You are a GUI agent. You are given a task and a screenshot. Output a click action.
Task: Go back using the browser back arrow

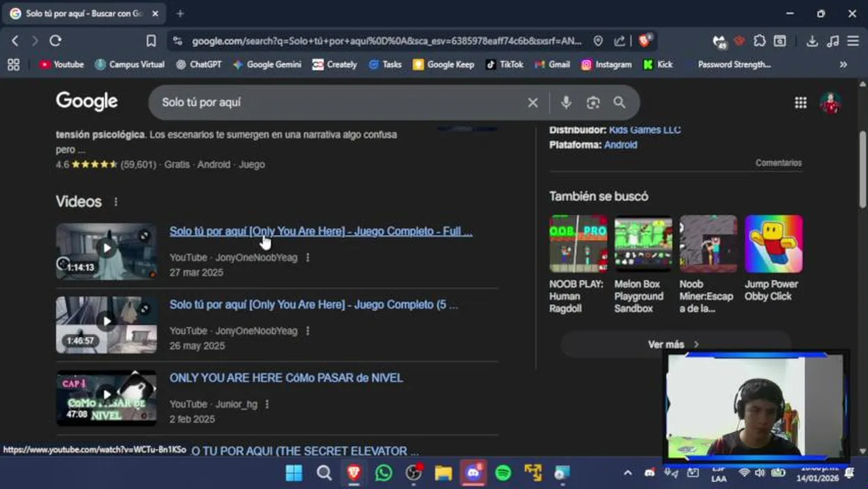pyautogui.click(x=15, y=41)
